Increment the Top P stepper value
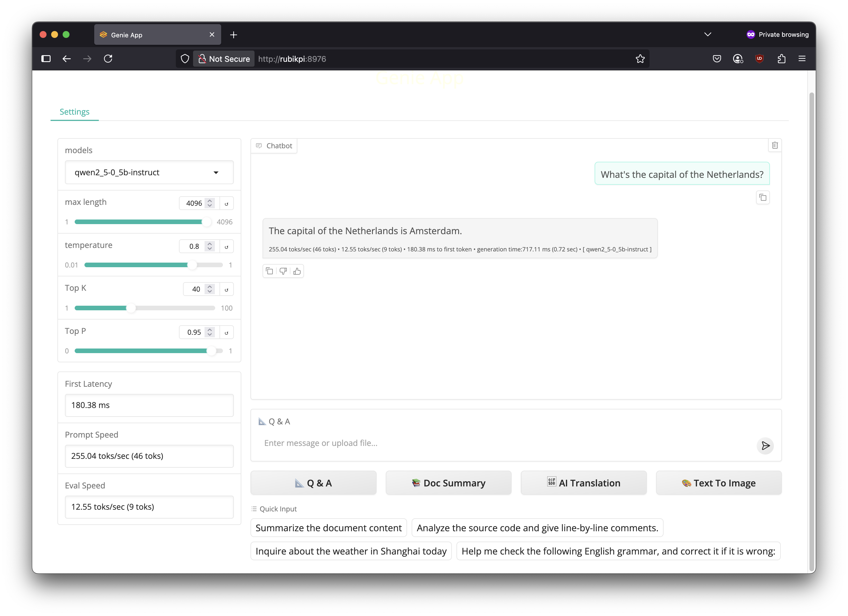Viewport: 848px width, 616px height. [x=210, y=330]
